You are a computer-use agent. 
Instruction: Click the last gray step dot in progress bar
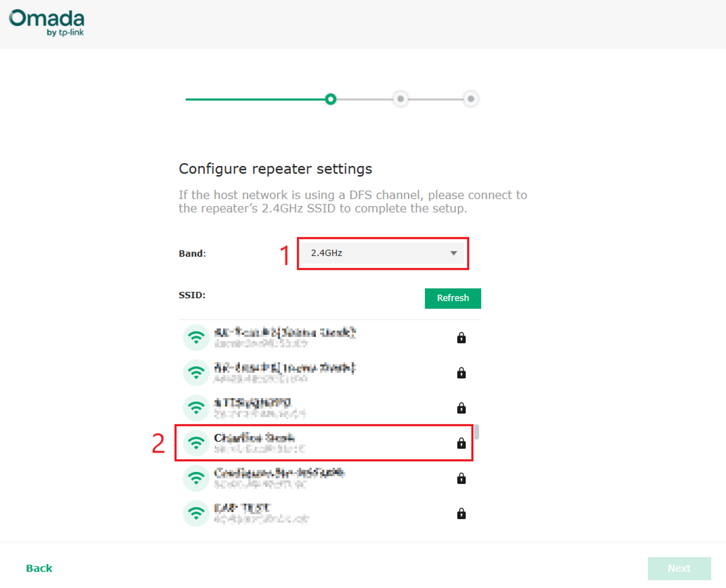[x=471, y=99]
